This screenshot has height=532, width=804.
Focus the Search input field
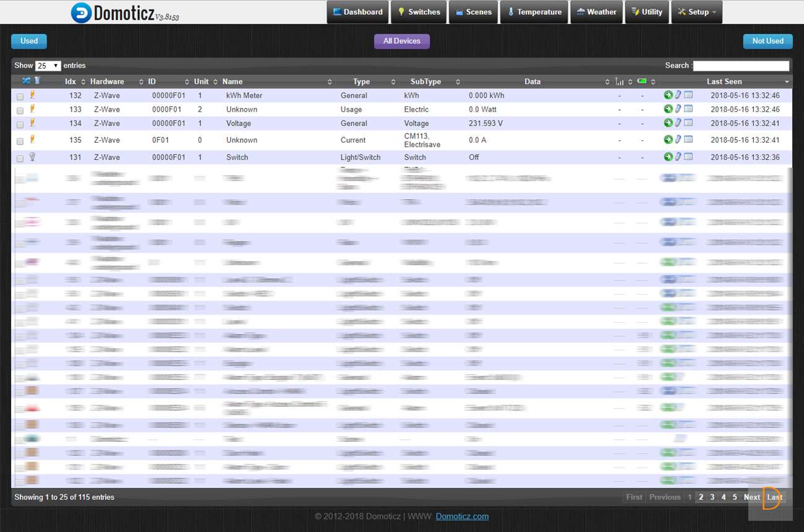[x=741, y=65]
